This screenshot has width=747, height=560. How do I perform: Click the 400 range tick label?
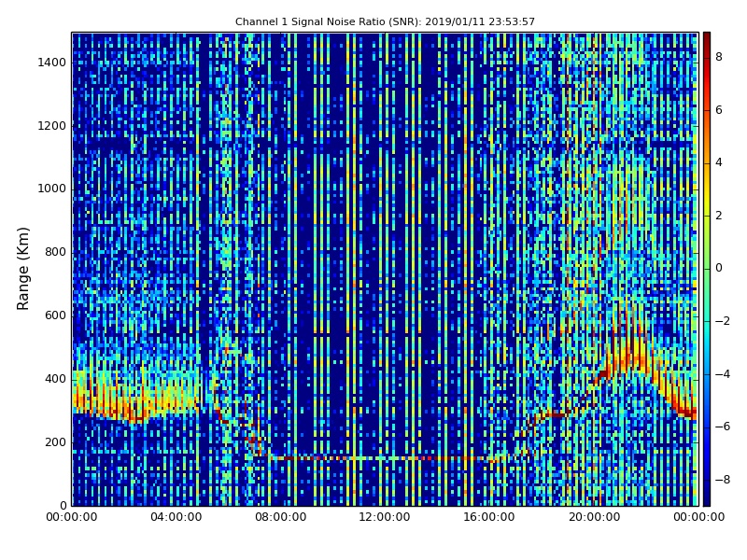tap(55, 379)
